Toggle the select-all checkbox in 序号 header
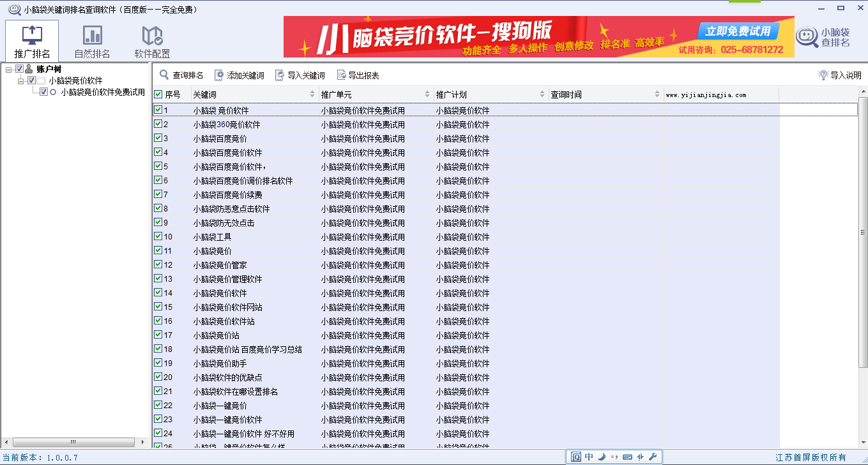868x465 pixels. [x=158, y=95]
